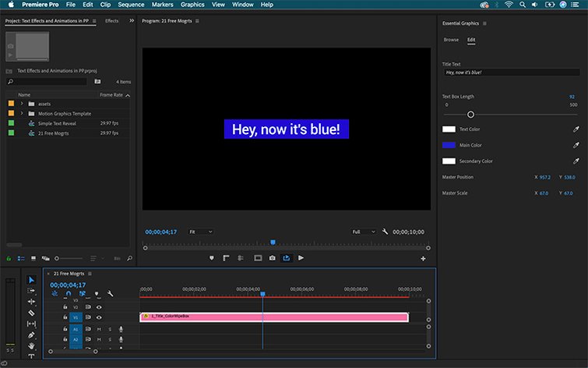588x368 pixels.
Task: Click the blue Main Color swatch
Action: 449,145
